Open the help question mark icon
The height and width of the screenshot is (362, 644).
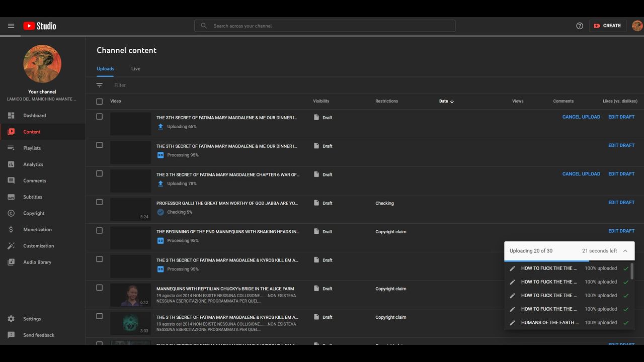(580, 26)
